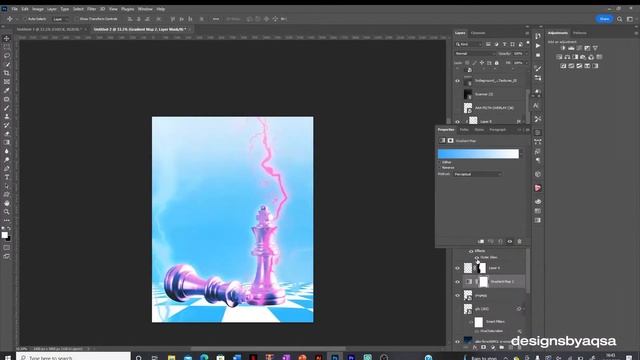This screenshot has height=360, width=640.
Task: Open the Brush Settings panel in the side dock
Action: pyautogui.click(x=538, y=68)
